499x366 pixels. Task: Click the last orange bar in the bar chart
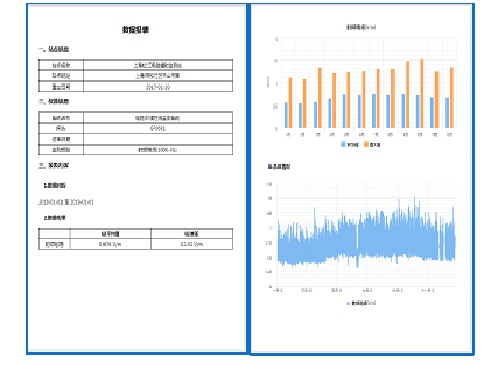click(x=452, y=98)
